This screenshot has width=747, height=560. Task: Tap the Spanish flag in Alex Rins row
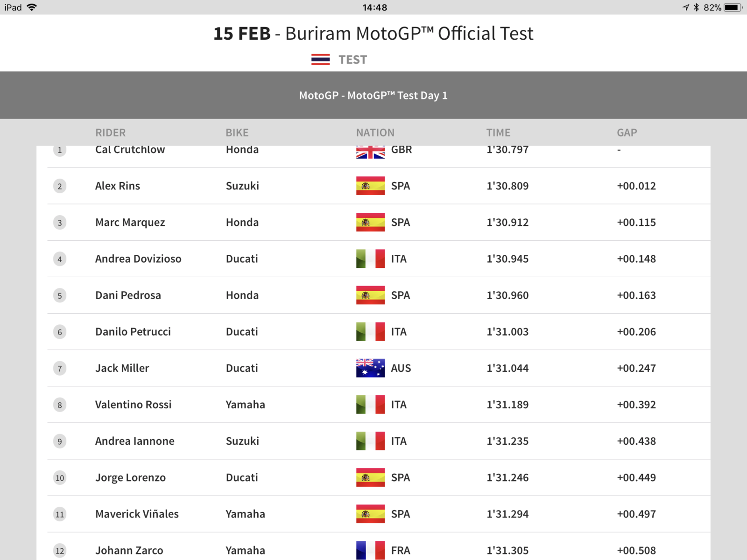tap(370, 186)
